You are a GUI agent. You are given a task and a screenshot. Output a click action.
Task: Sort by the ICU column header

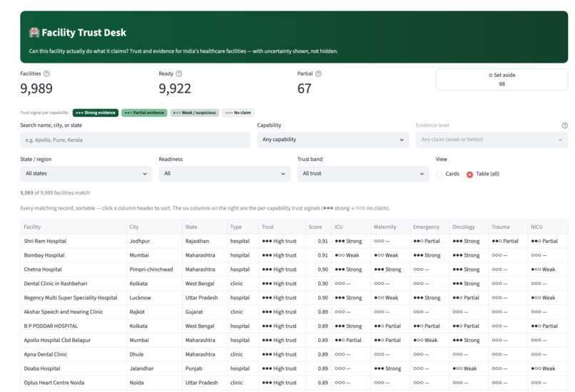point(351,227)
